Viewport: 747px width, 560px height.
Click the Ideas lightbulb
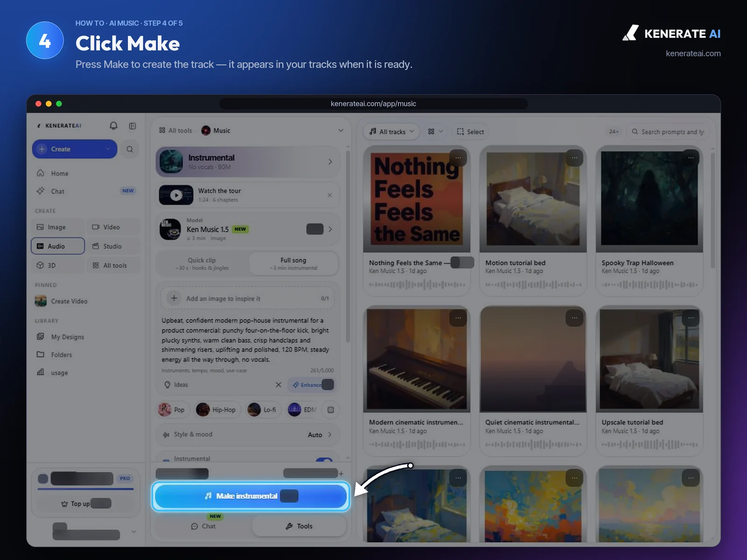pos(176,385)
